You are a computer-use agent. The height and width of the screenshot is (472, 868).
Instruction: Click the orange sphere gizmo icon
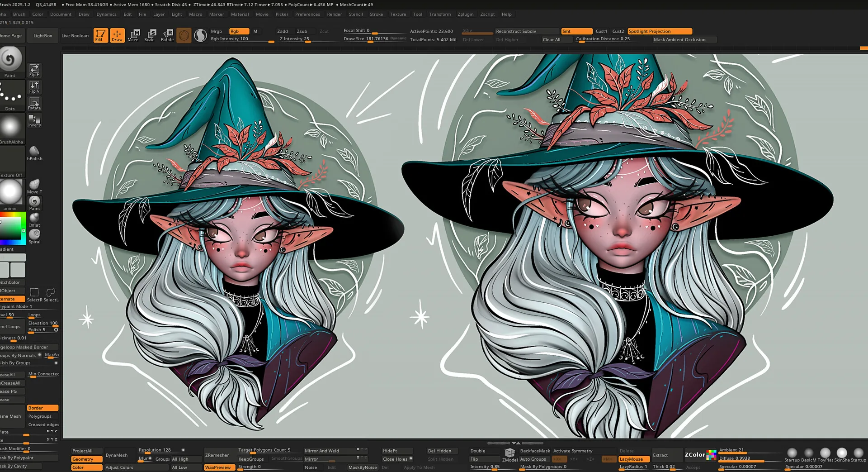pos(184,35)
